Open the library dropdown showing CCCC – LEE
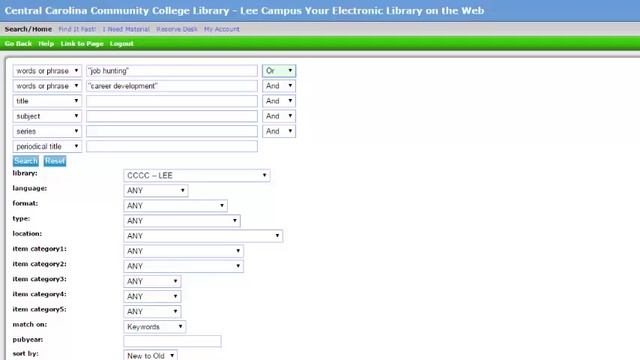The width and height of the screenshot is (640, 360). coord(197,176)
